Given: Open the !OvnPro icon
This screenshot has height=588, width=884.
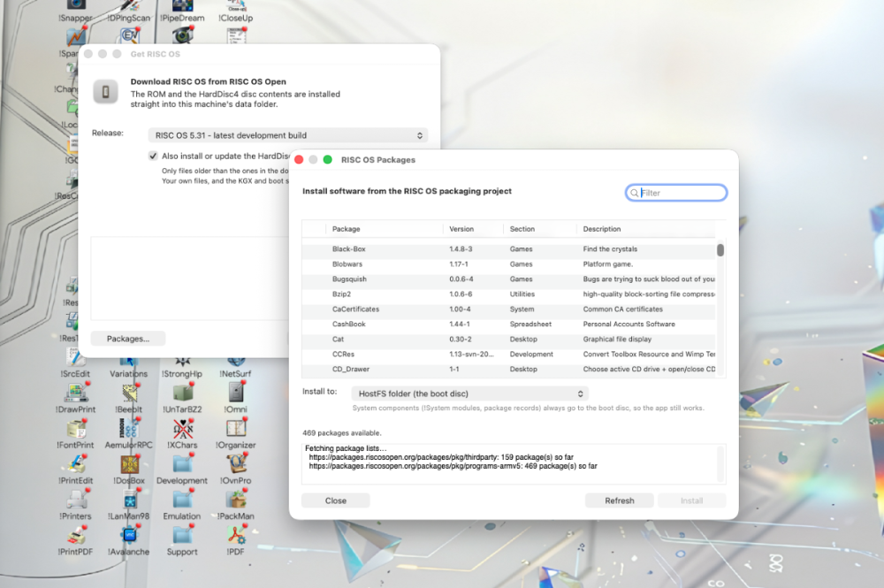Looking at the screenshot, I should point(236,464).
